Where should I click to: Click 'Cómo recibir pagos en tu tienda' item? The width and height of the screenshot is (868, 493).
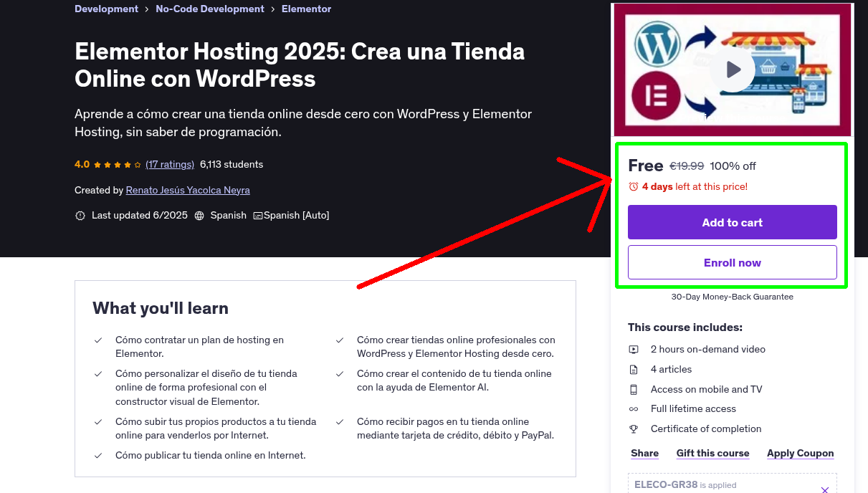click(x=456, y=429)
